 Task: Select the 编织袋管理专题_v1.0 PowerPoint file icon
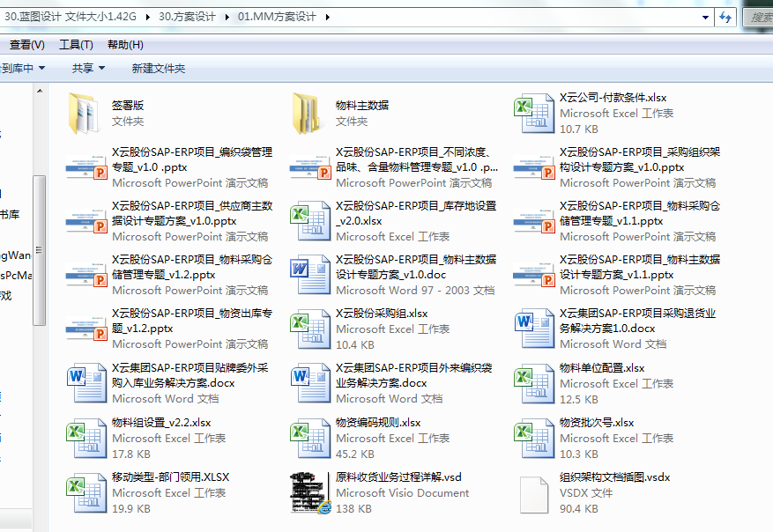pyautogui.click(x=85, y=166)
